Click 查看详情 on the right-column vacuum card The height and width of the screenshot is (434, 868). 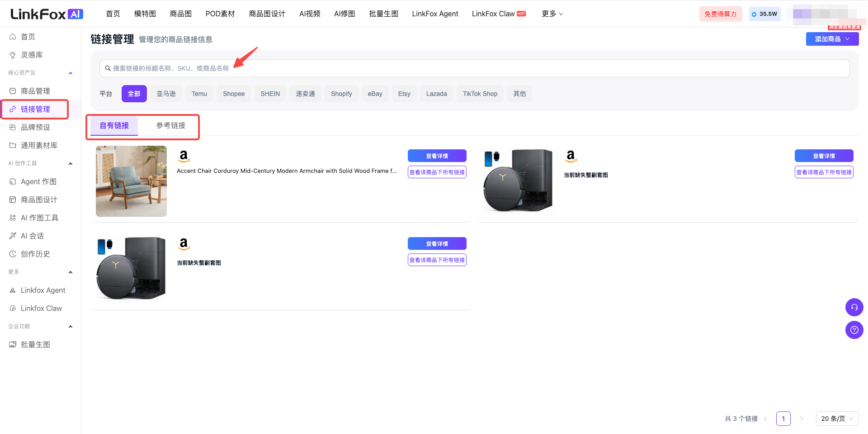(824, 156)
